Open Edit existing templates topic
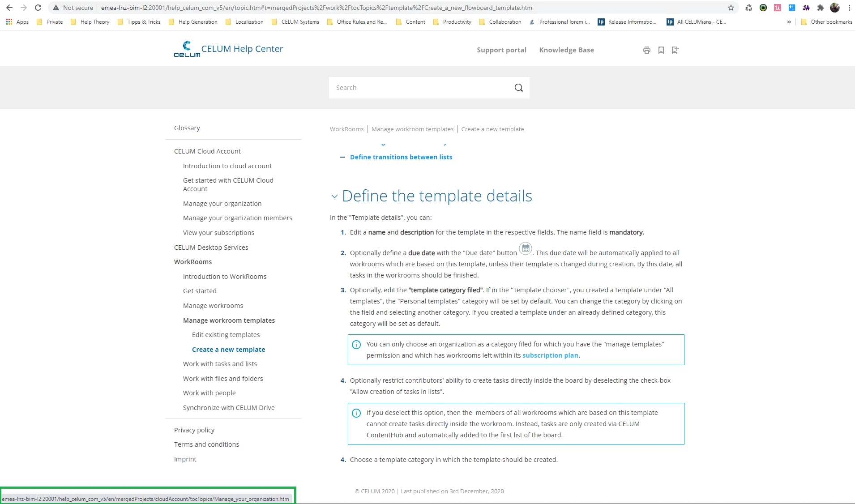Screen dimensions: 855x504 (226, 335)
